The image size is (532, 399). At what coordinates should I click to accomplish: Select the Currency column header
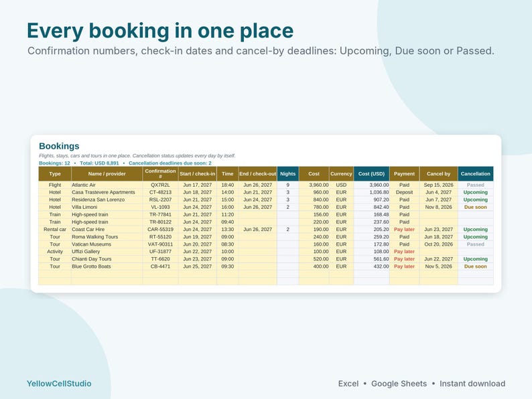coord(341,173)
